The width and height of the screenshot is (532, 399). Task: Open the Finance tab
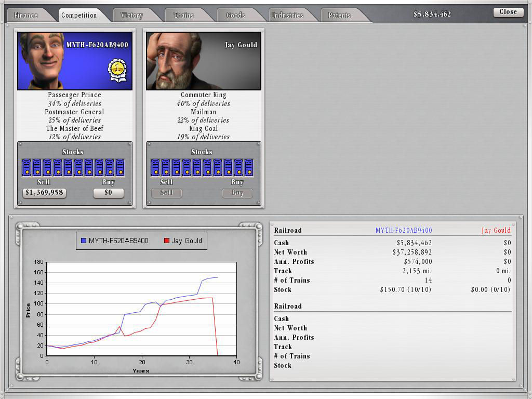coord(26,15)
